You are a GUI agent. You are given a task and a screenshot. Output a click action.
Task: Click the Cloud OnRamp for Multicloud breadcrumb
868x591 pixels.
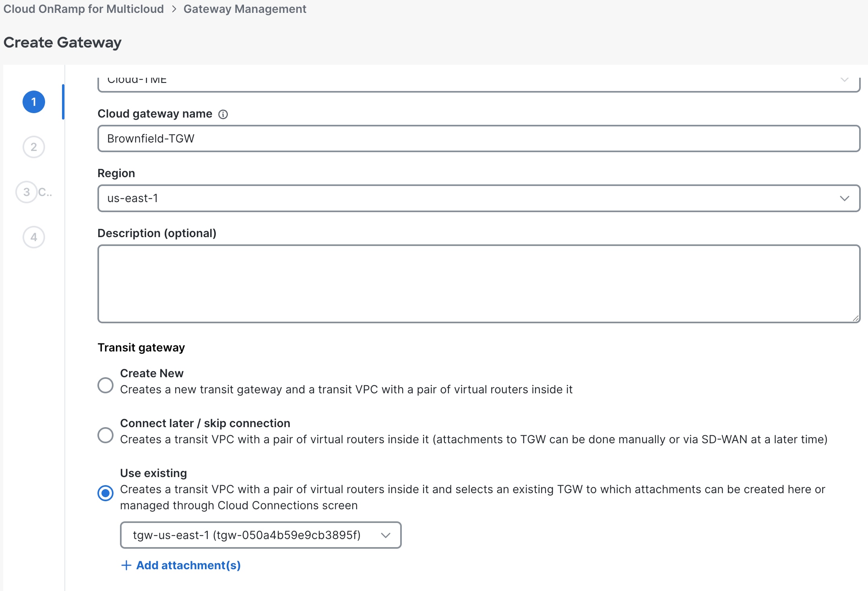(x=84, y=9)
